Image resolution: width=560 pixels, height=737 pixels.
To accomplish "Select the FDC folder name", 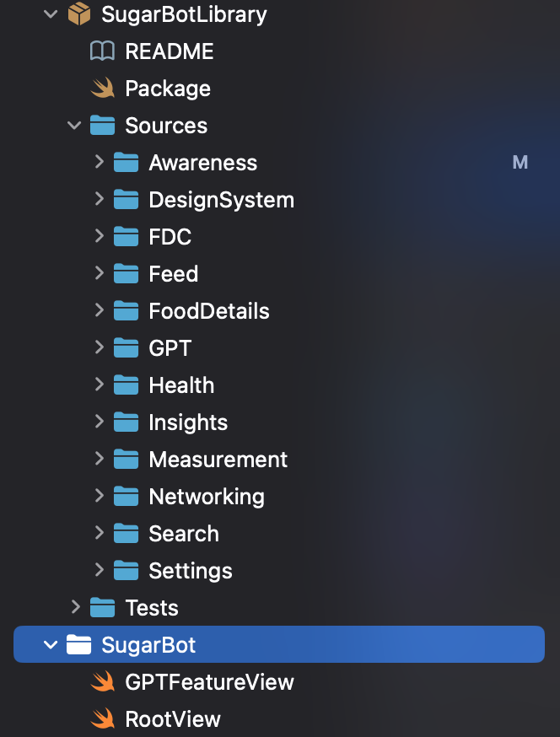I will (x=170, y=236).
